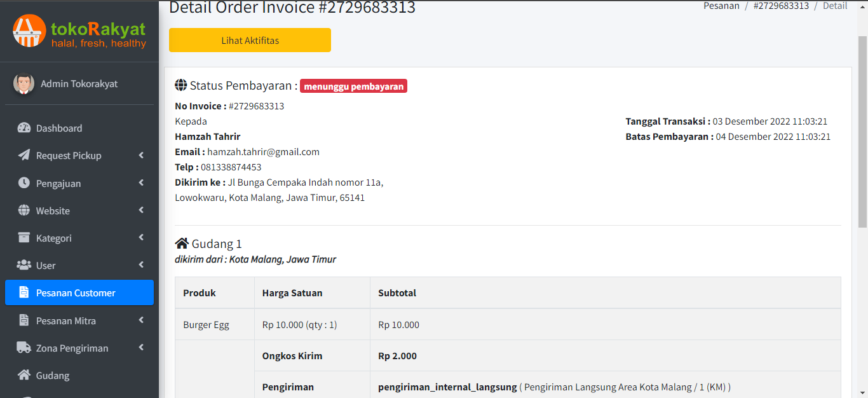Click the Kategori archive box icon

click(x=24, y=238)
